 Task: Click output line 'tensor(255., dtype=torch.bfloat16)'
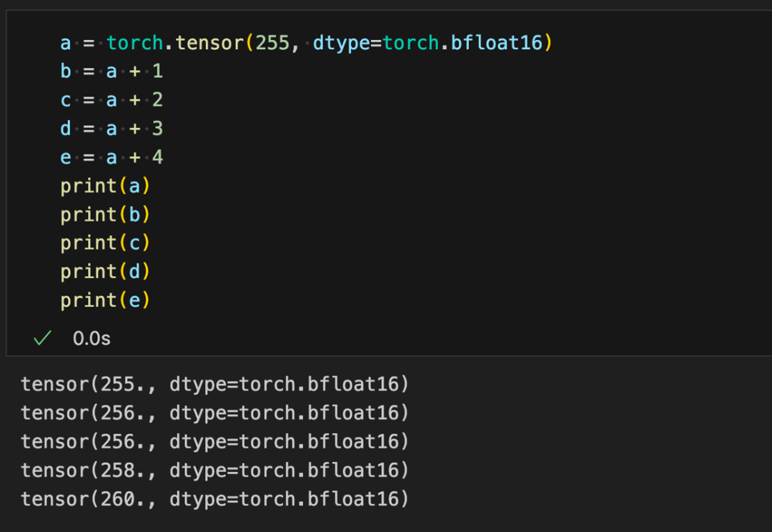(x=214, y=384)
